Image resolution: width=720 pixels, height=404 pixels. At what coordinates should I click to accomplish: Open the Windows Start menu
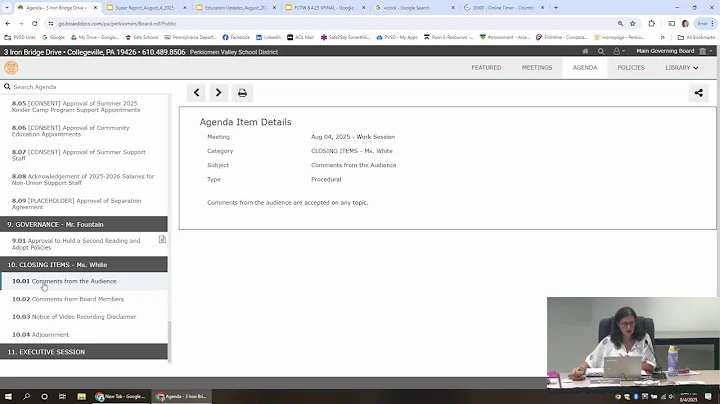(x=8, y=396)
